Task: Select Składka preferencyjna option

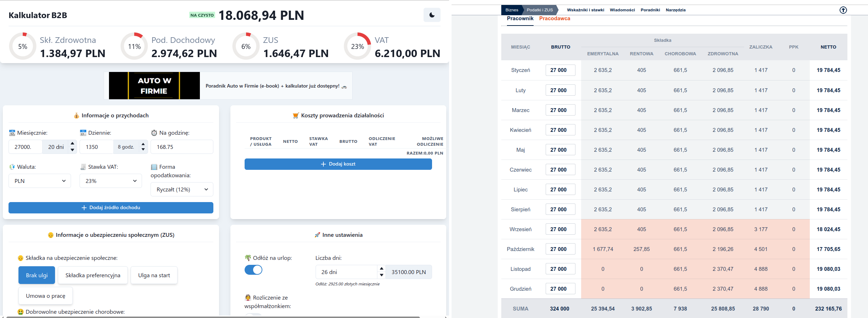Action: pyautogui.click(x=93, y=275)
